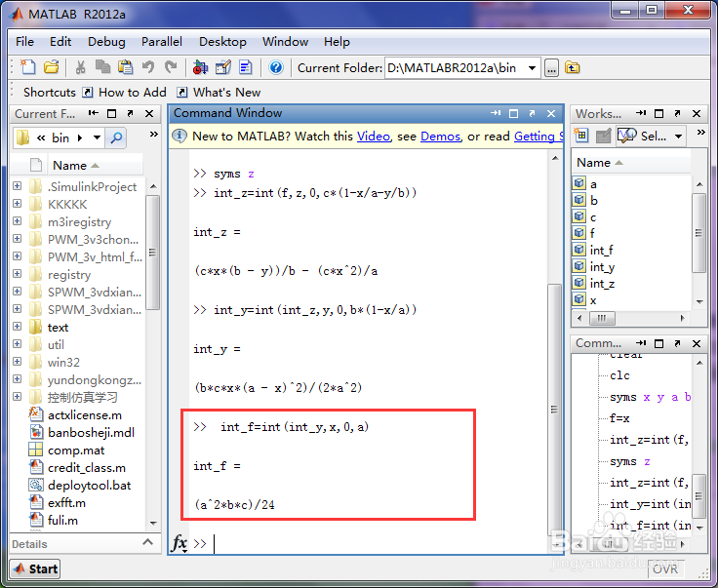
Task: Minimize the Workspace panel
Action: [x=641, y=113]
